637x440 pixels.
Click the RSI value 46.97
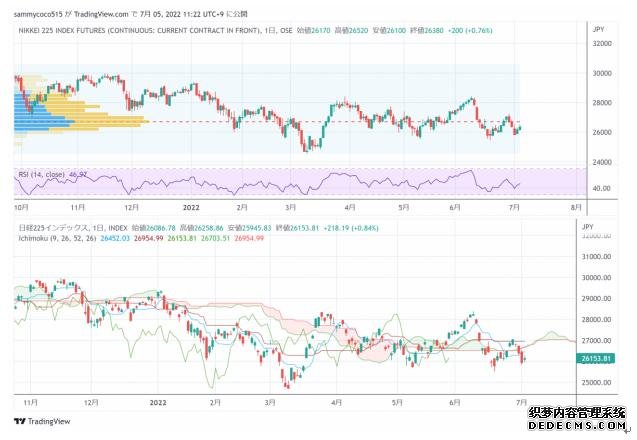(x=78, y=175)
